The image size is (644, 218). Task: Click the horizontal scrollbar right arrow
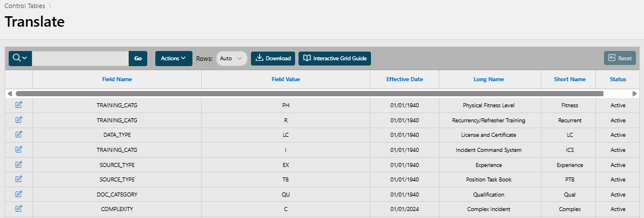point(635,93)
